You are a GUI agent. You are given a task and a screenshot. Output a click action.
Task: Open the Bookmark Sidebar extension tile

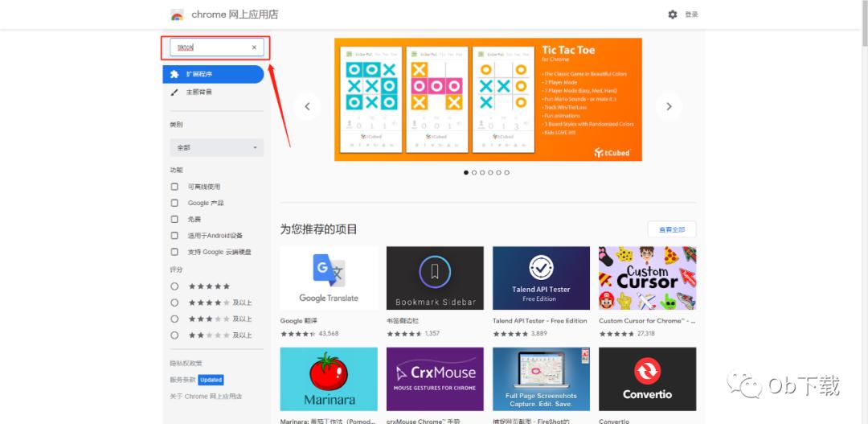tap(435, 278)
